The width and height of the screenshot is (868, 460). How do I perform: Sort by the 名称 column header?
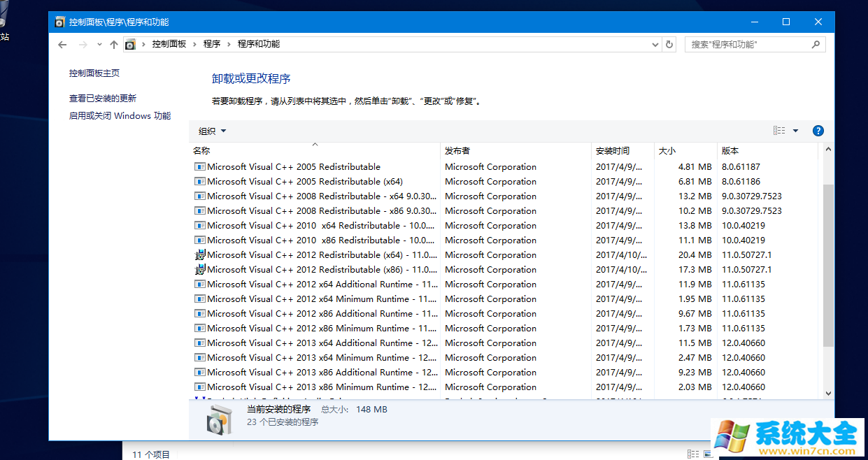315,151
